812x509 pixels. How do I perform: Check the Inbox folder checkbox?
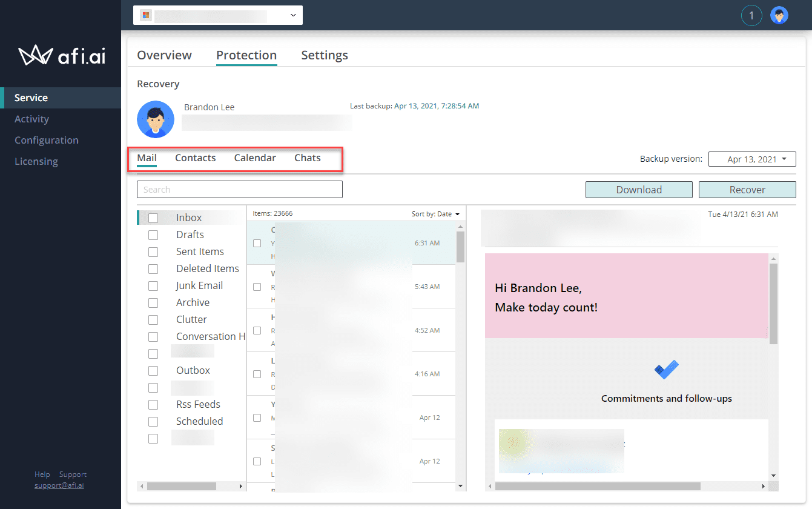tap(153, 218)
